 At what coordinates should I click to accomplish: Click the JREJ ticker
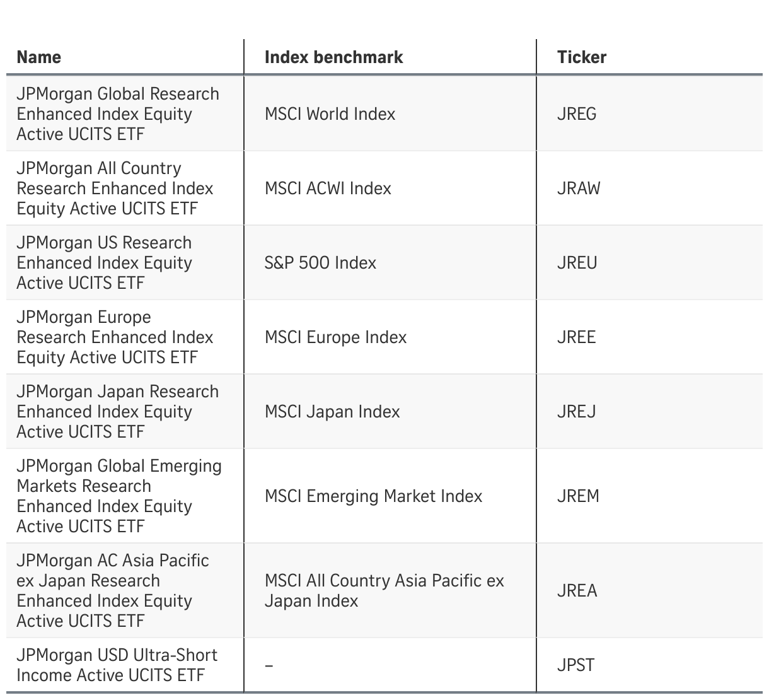tap(576, 412)
